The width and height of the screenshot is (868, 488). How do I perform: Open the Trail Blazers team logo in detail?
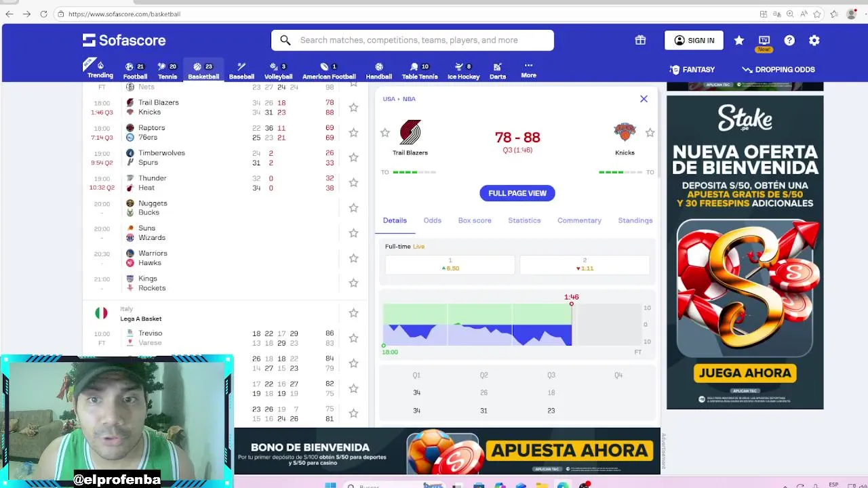410,133
